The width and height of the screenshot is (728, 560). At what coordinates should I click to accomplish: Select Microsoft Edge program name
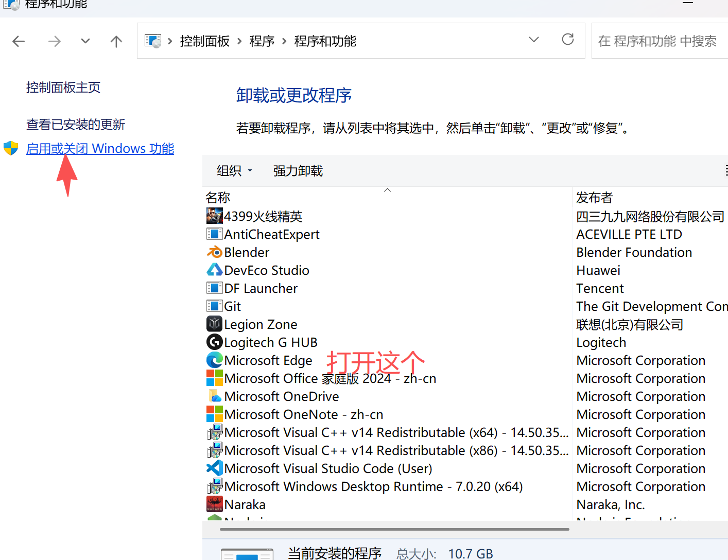click(268, 360)
